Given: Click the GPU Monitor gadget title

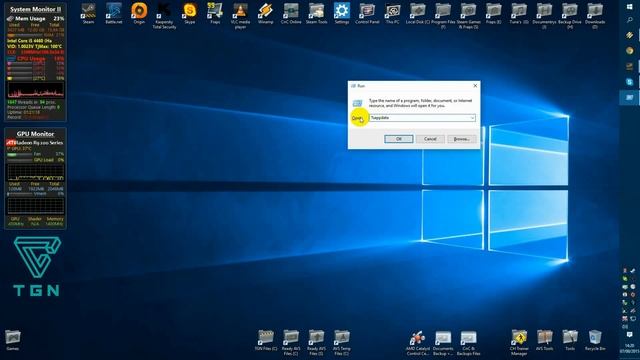Looking at the screenshot, I should click(x=35, y=134).
